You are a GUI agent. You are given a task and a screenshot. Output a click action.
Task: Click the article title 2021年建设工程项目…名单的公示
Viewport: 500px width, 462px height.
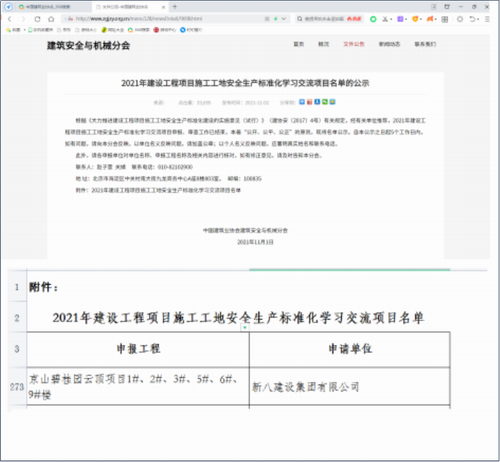(x=245, y=83)
